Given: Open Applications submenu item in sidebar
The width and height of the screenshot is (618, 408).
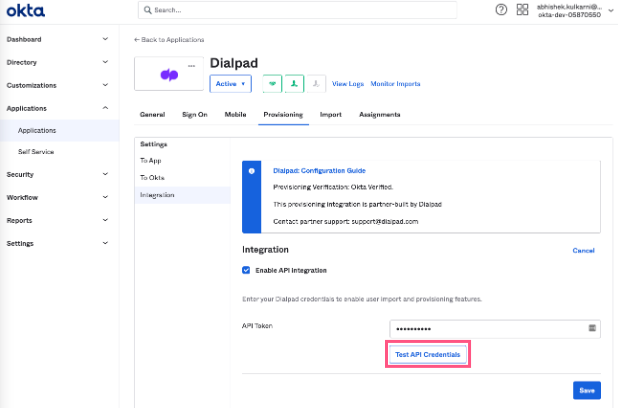Looking at the screenshot, I should pos(60,130).
